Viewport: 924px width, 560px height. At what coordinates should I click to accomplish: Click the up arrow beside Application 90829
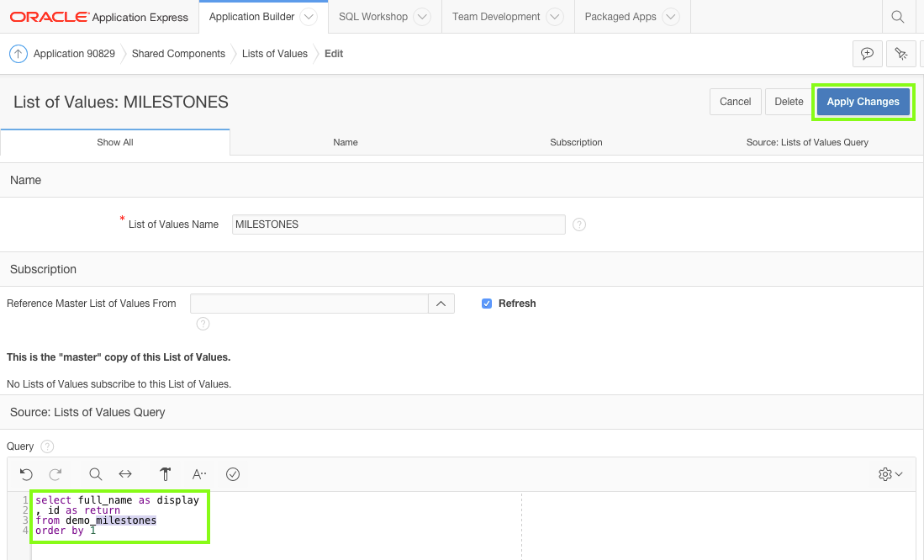point(18,54)
